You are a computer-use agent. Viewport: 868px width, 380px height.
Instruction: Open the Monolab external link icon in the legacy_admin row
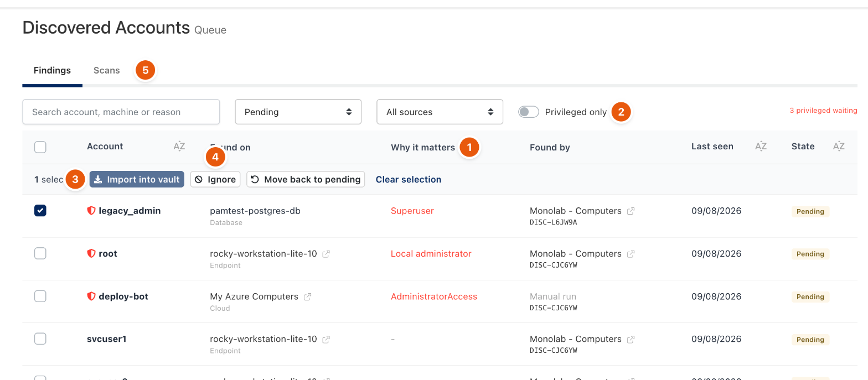[x=631, y=211]
